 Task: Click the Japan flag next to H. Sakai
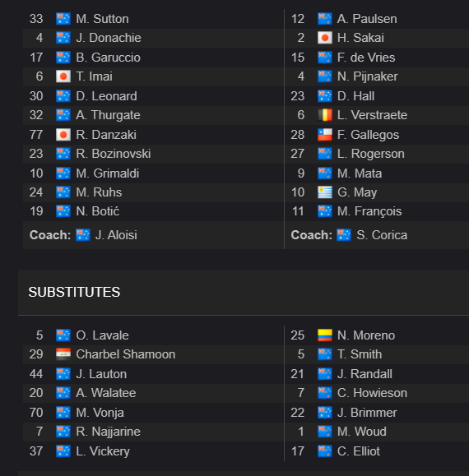[325, 38]
